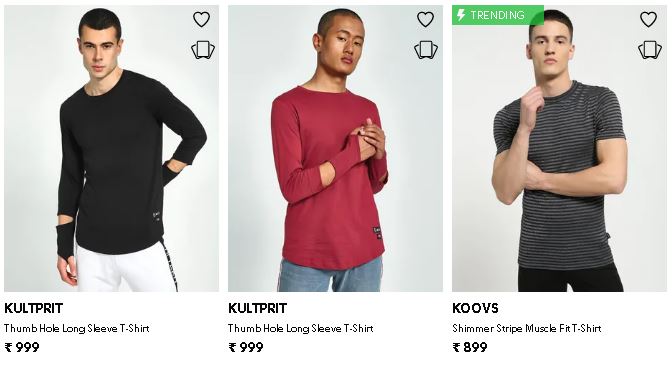
Task: Open black Thumb Hole T-shirt product image
Action: coord(111,148)
